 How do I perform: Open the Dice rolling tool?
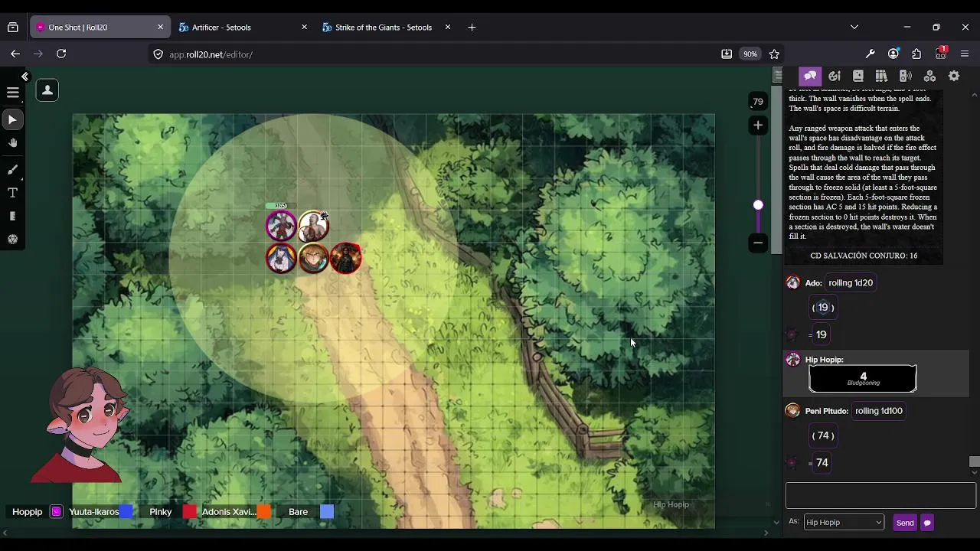(x=12, y=240)
